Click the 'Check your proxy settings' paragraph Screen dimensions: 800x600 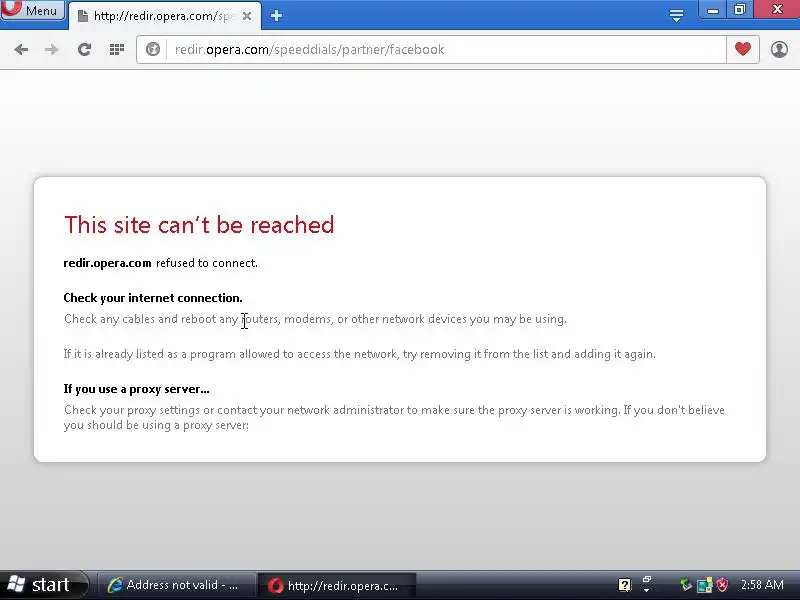pyautogui.click(x=394, y=417)
